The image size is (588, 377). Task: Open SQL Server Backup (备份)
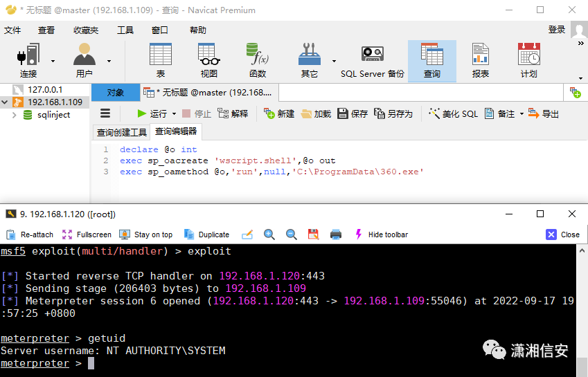[x=373, y=60]
